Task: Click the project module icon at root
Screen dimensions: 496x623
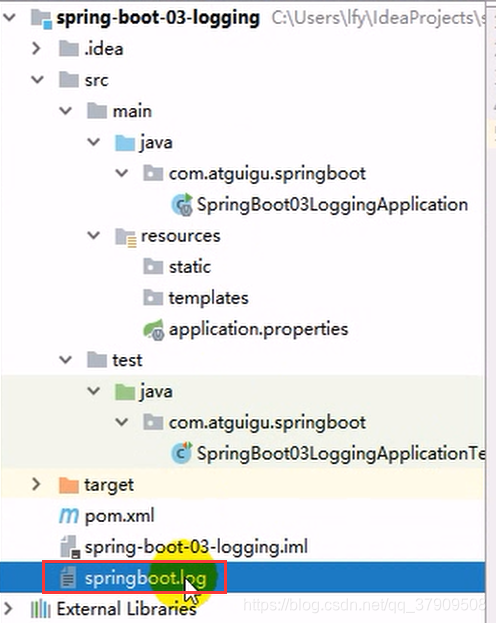Action: click(x=41, y=19)
